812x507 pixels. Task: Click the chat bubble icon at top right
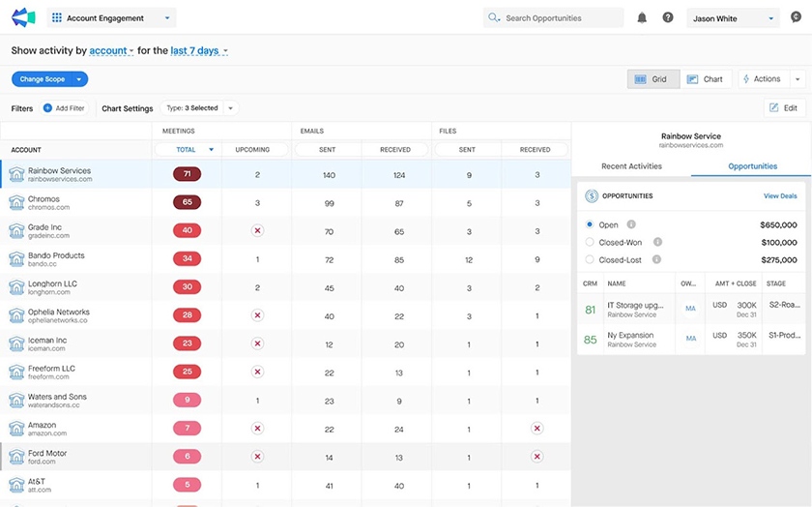[x=796, y=17]
